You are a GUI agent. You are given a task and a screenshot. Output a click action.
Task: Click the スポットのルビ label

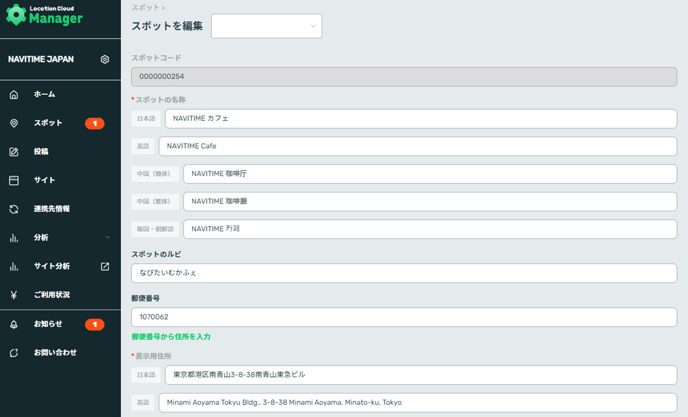point(156,254)
